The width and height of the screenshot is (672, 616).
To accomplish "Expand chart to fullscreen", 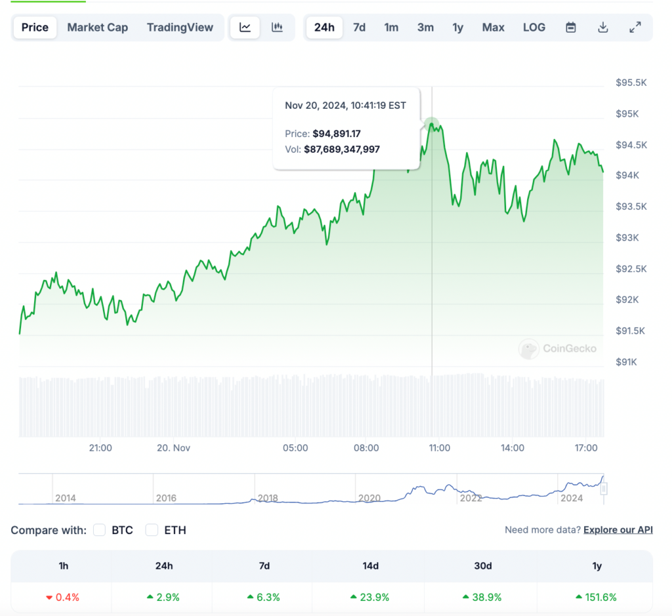I will point(635,28).
